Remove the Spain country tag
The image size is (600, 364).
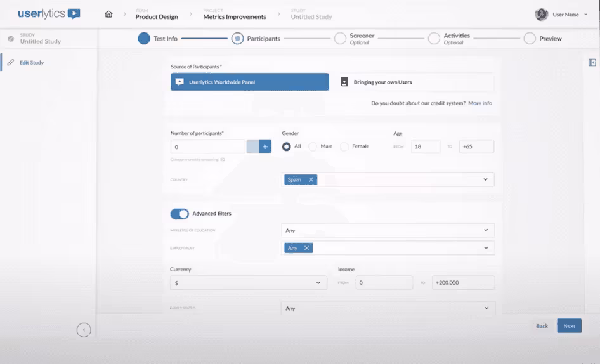(x=311, y=179)
